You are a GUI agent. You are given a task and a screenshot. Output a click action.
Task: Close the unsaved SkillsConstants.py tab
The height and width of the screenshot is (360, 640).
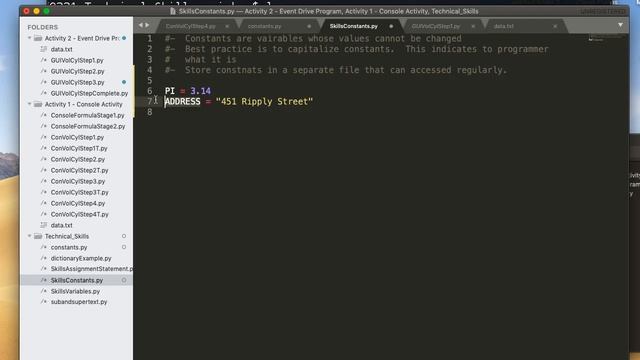391,27
